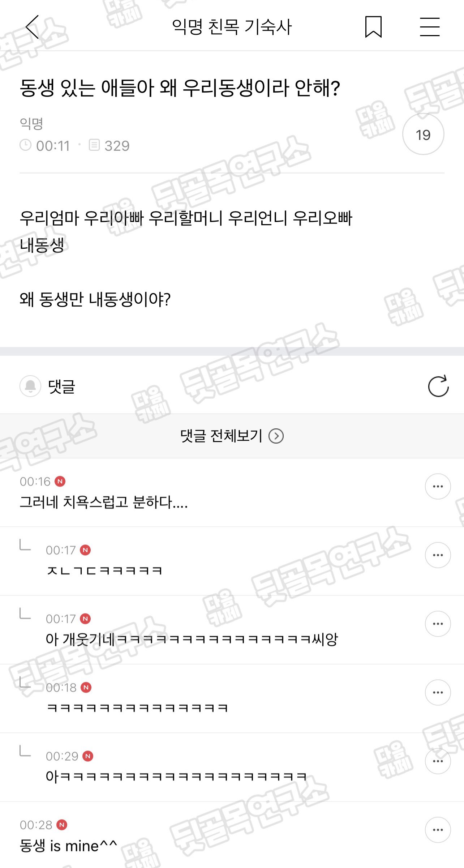Screen dimensions: 464x868
Task: Tap the clock icon beside 00:11
Action: click(x=25, y=145)
